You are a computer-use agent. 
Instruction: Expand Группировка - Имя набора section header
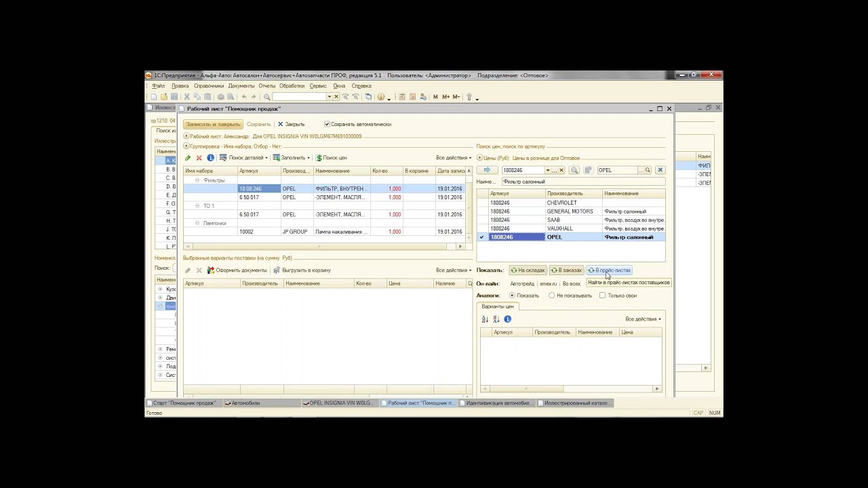(186, 146)
